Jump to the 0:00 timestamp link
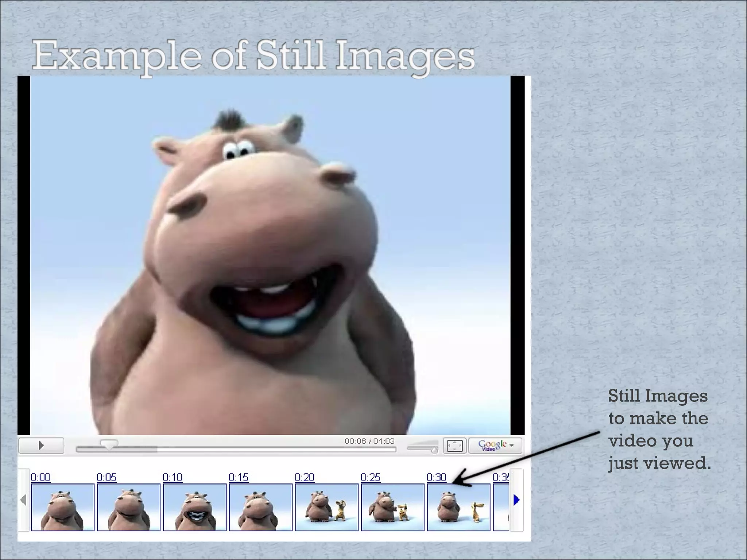 (40, 477)
